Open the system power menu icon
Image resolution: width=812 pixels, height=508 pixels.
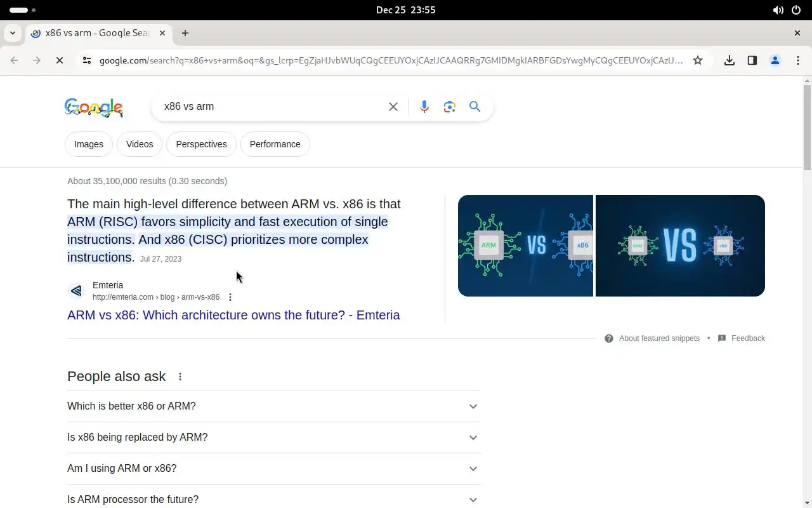pyautogui.click(x=796, y=10)
